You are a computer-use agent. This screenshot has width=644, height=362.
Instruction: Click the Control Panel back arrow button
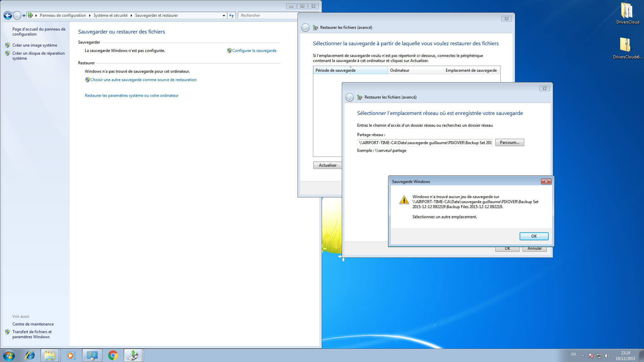8,15
